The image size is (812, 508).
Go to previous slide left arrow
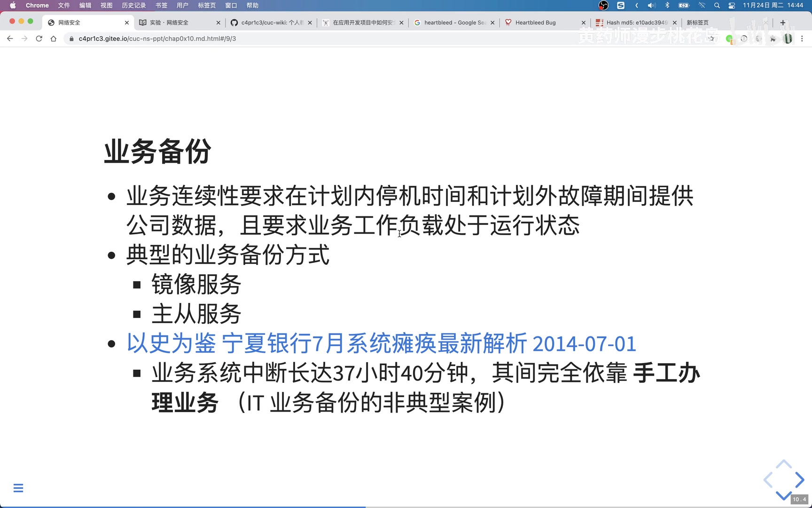point(768,480)
